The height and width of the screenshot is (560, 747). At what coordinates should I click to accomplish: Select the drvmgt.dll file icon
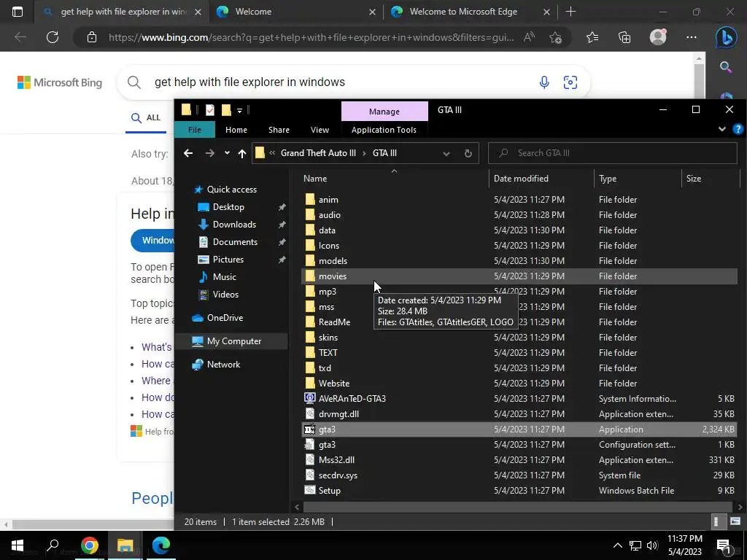coord(310,414)
